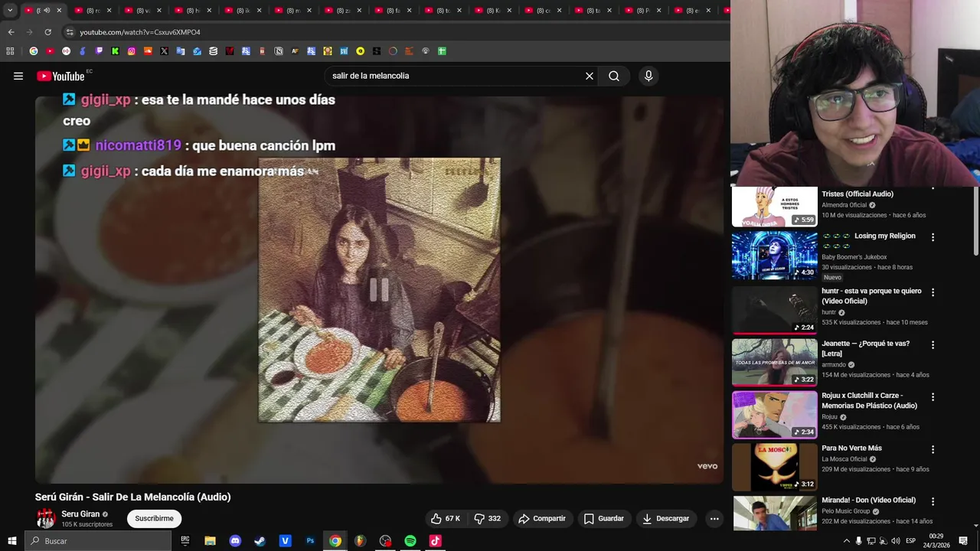The width and height of the screenshot is (980, 551).
Task: Open Discord from the taskbar
Action: (x=235, y=541)
